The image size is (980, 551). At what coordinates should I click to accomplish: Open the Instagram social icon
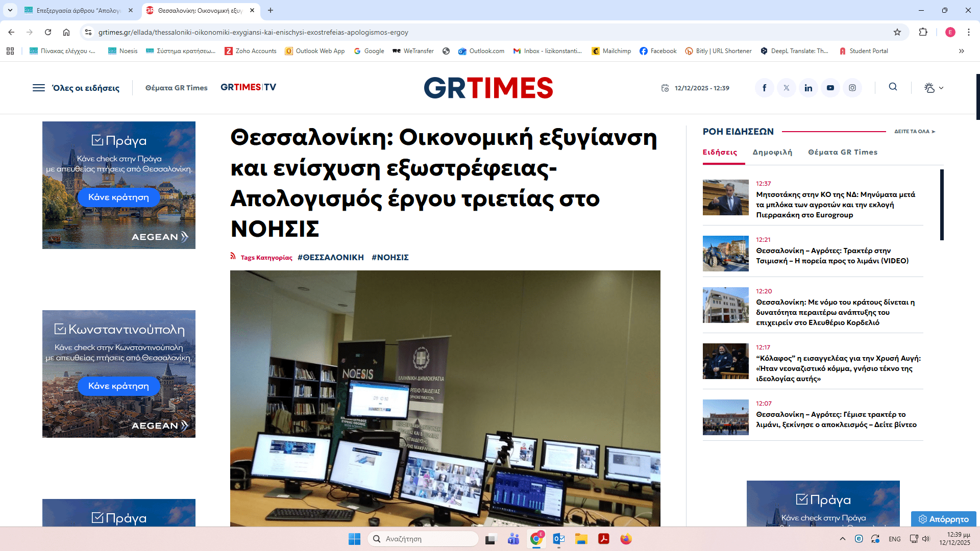click(x=852, y=88)
